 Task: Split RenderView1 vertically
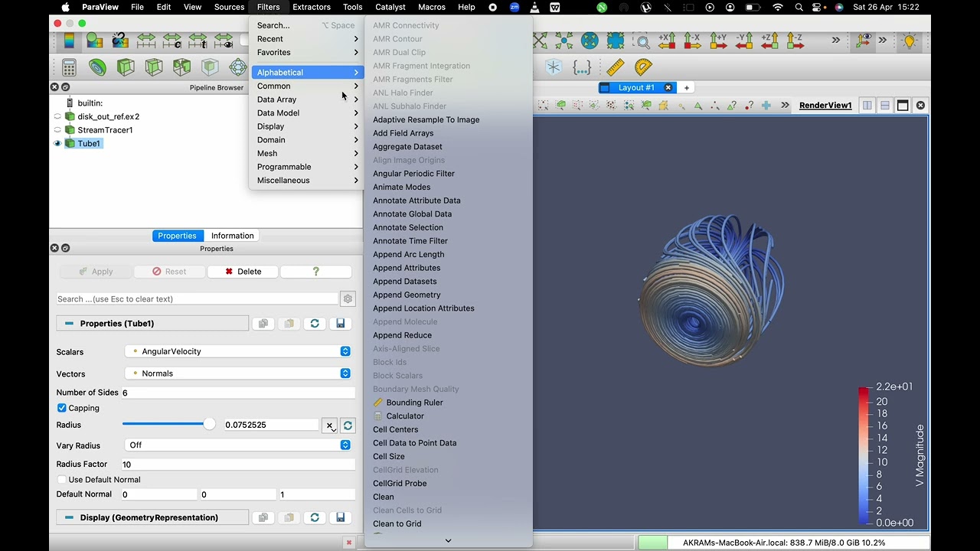884,106
